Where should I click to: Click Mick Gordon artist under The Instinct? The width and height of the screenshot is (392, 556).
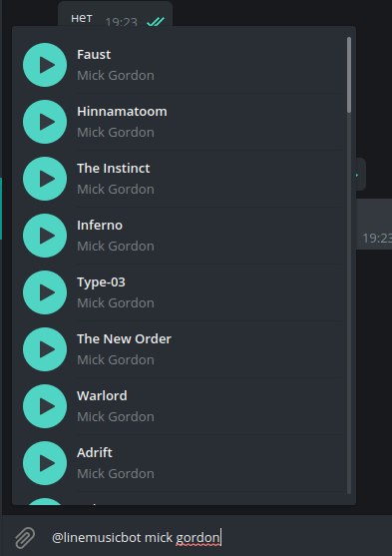[x=116, y=189]
